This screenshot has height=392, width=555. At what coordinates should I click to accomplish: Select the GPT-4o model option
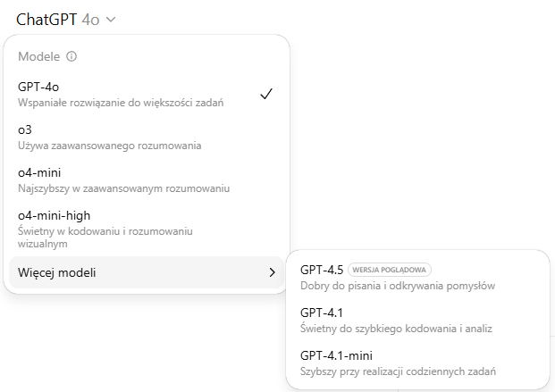pos(147,94)
